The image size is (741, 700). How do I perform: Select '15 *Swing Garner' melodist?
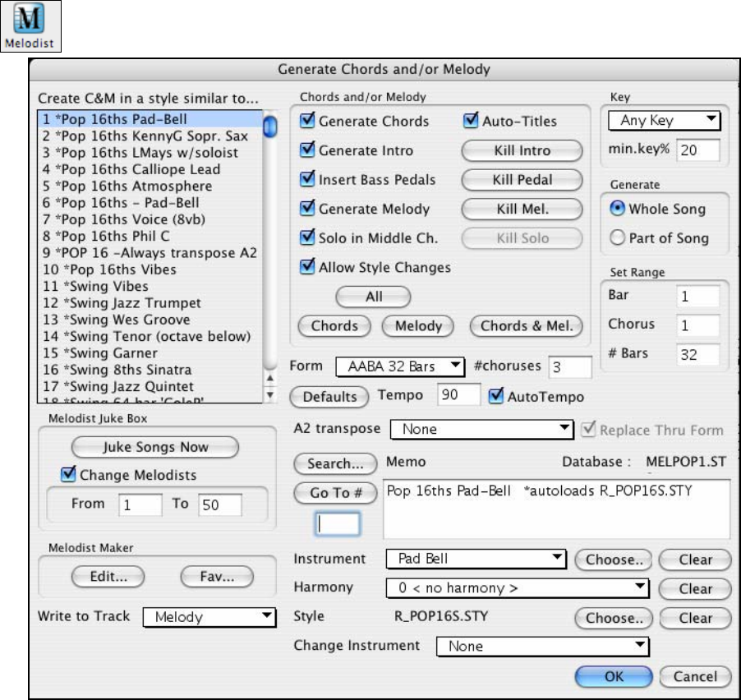(x=150, y=353)
